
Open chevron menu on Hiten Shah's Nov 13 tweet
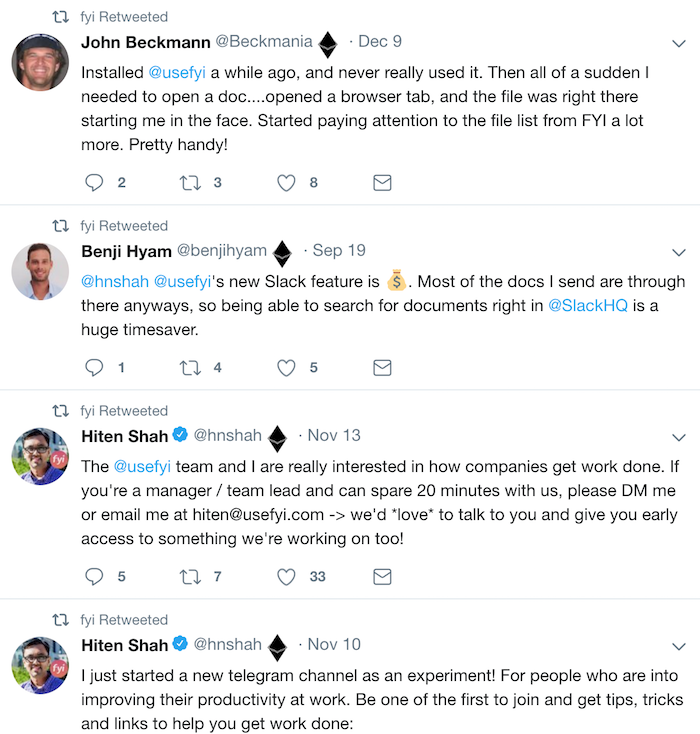[x=678, y=438]
